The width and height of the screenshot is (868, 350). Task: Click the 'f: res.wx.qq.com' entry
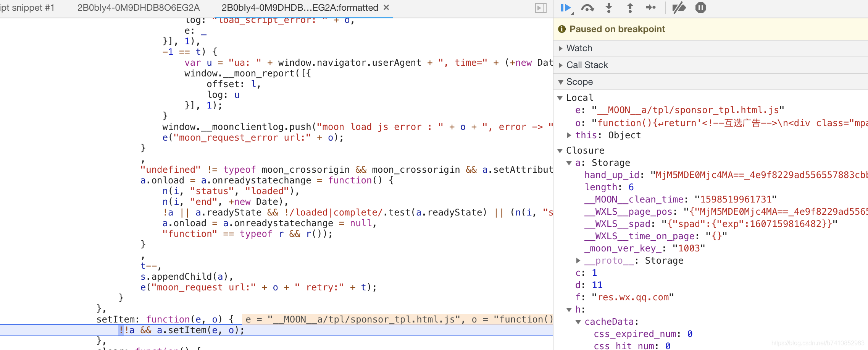(x=625, y=297)
